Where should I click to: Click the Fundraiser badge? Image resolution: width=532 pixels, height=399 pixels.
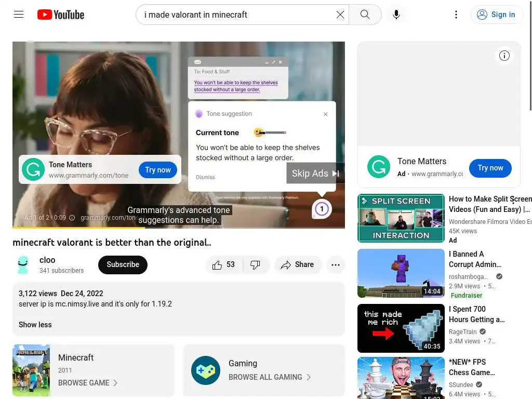tap(466, 296)
